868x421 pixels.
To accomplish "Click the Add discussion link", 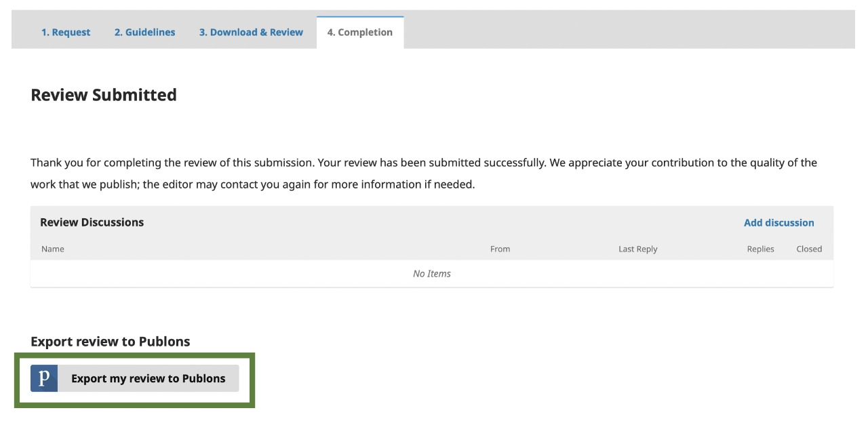I will pos(778,222).
